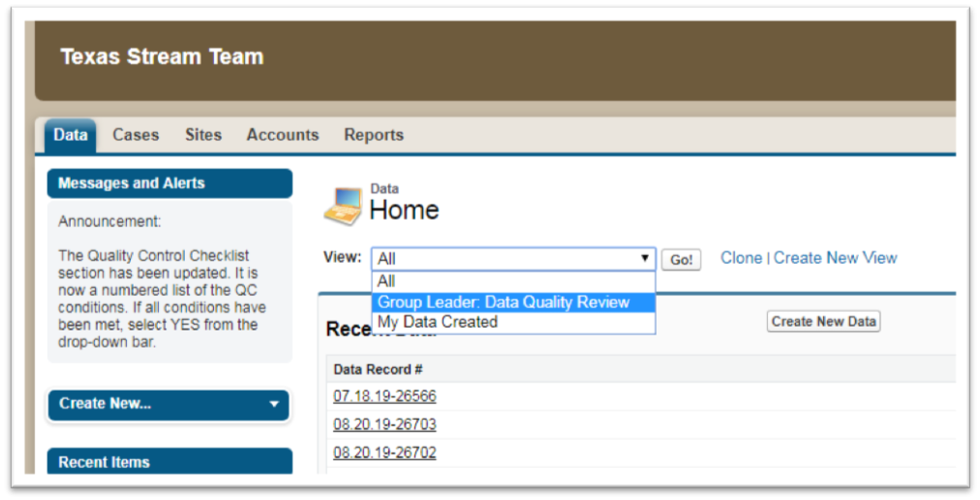This screenshot has width=980, height=500.
Task: Click the Recent Items panel header
Action: pyautogui.click(x=169, y=461)
